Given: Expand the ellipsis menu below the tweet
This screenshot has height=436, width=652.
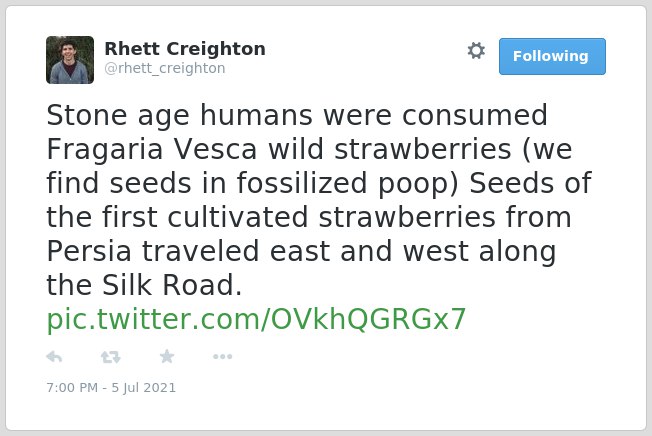Looking at the screenshot, I should point(222,356).
